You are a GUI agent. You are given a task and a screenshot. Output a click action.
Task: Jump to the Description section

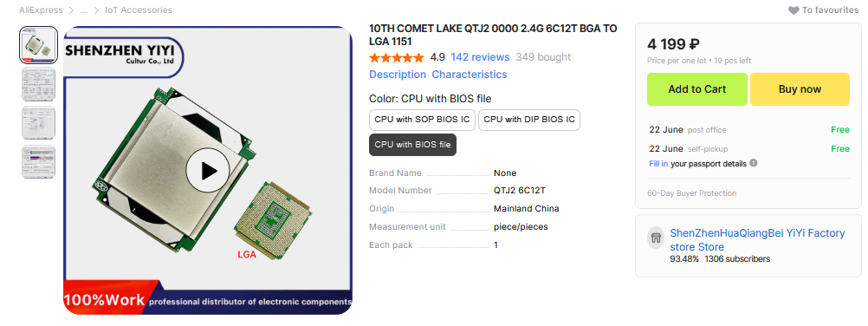click(398, 75)
